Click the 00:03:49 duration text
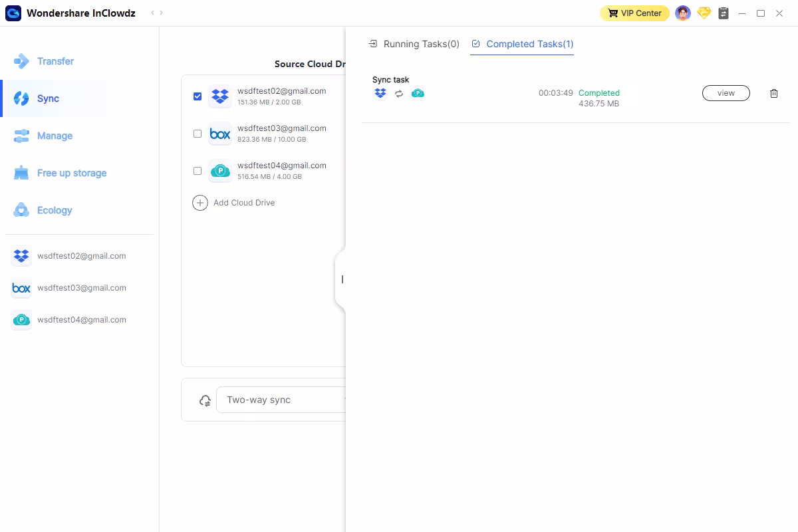Viewport: 798px width, 532px height. coord(555,93)
